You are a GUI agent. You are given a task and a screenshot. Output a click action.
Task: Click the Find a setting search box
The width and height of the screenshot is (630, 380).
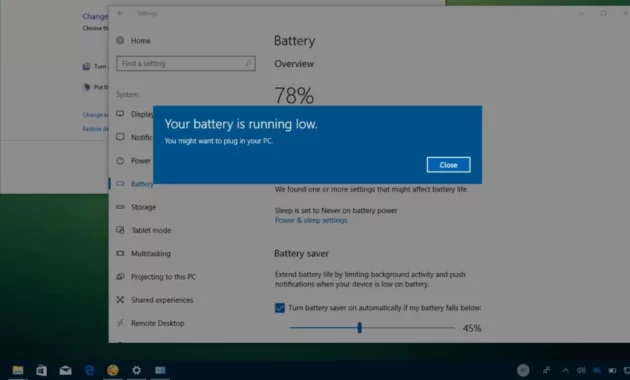coord(186,63)
